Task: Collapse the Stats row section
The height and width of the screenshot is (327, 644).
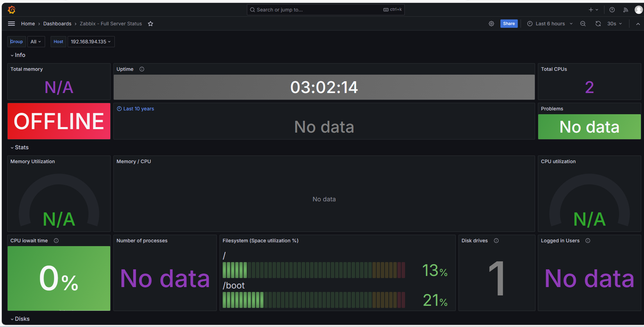Action: point(19,148)
